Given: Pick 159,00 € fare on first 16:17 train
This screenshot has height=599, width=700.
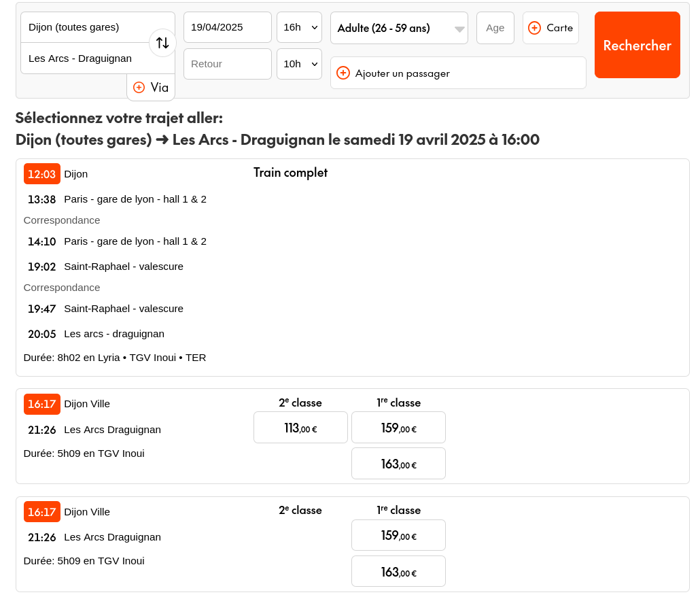Looking at the screenshot, I should click(x=398, y=428).
